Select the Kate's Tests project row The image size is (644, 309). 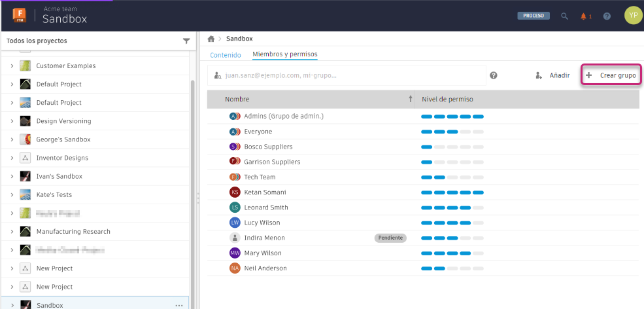click(x=95, y=194)
